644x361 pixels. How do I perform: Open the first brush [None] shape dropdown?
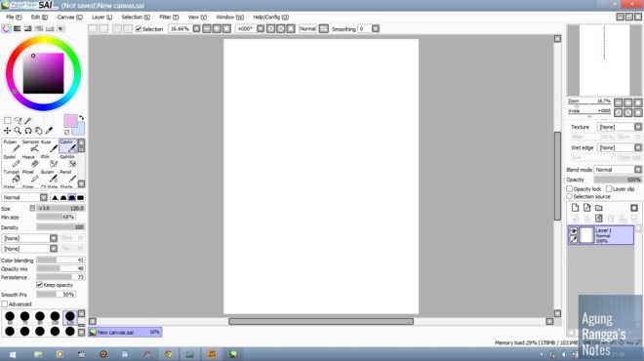pyautogui.click(x=29, y=238)
